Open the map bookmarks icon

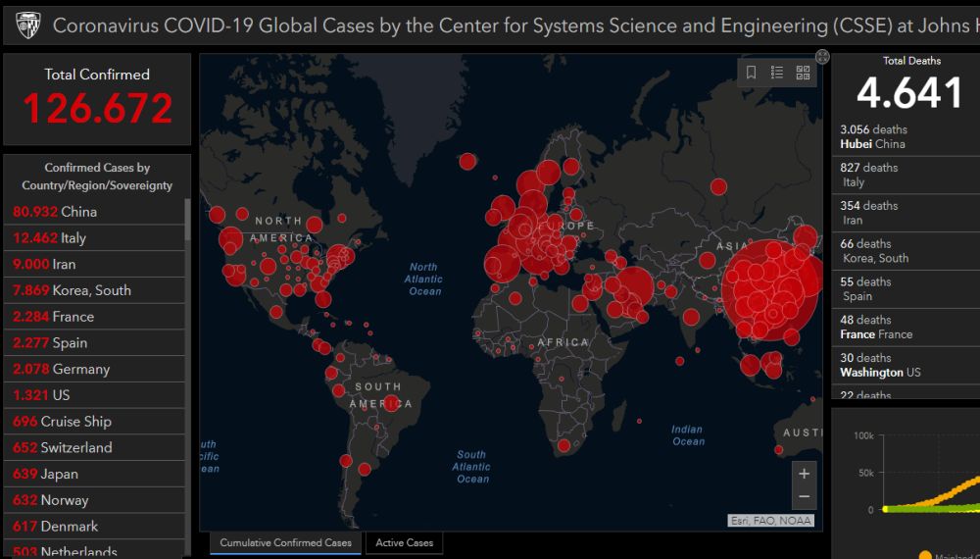click(x=752, y=73)
